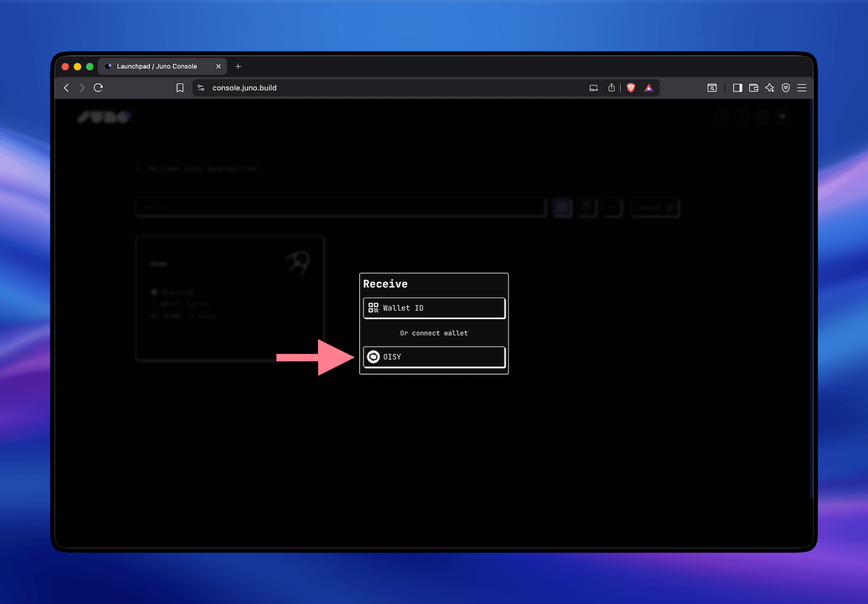Toggle the browser sidebar panel
The width and height of the screenshot is (868, 604).
[x=737, y=87]
